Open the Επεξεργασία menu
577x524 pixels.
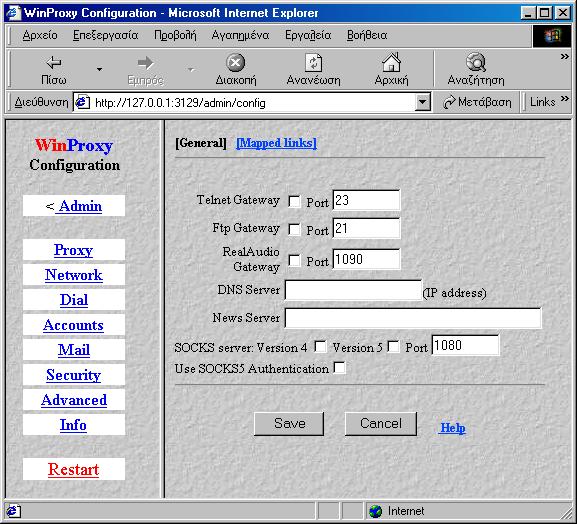tap(105, 35)
